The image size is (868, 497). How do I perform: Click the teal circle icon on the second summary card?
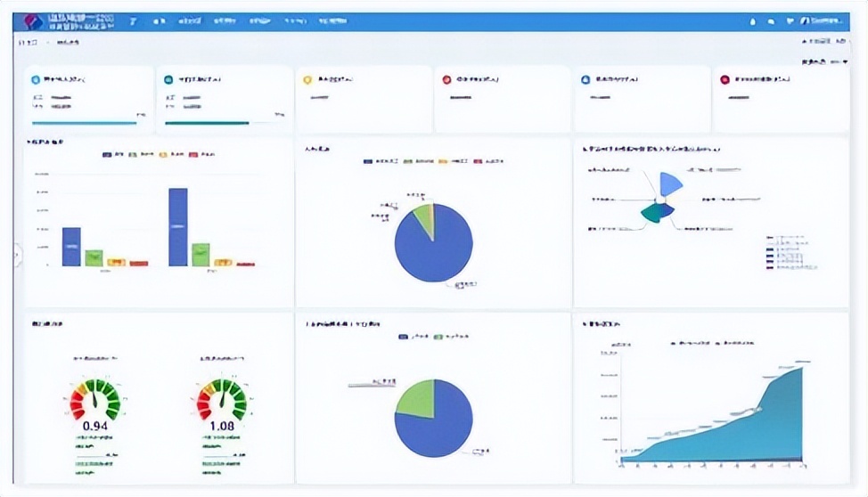coord(168,79)
